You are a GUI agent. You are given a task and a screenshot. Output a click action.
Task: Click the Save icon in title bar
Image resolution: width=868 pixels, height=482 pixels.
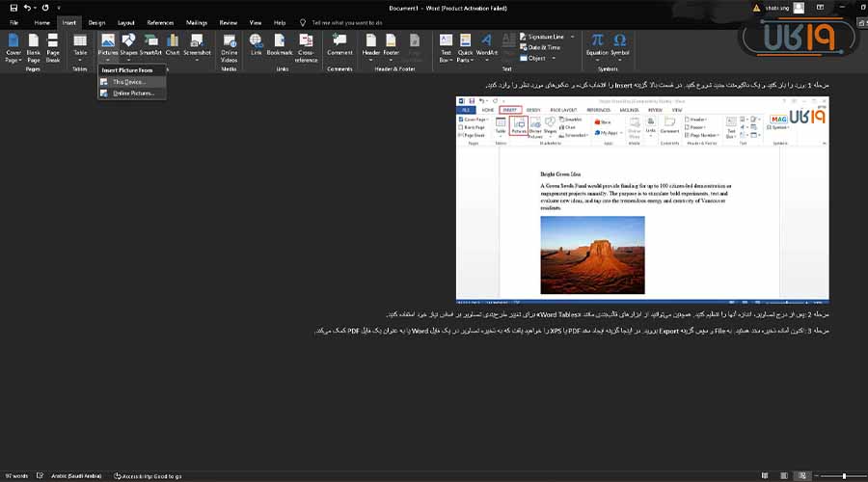click(x=14, y=8)
